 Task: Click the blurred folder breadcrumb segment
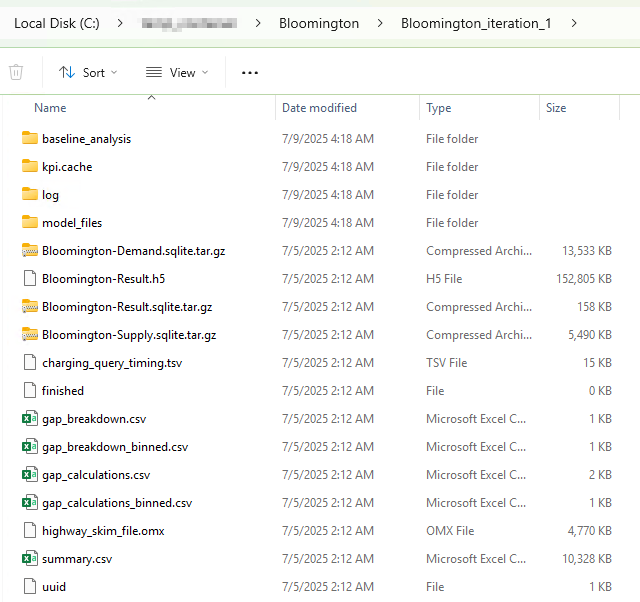point(189,24)
